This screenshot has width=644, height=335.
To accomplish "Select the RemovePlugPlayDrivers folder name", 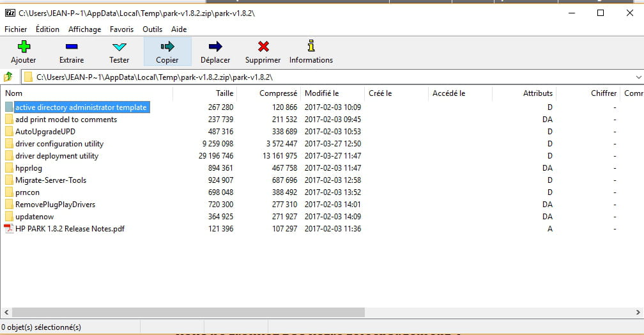I will (x=56, y=205).
